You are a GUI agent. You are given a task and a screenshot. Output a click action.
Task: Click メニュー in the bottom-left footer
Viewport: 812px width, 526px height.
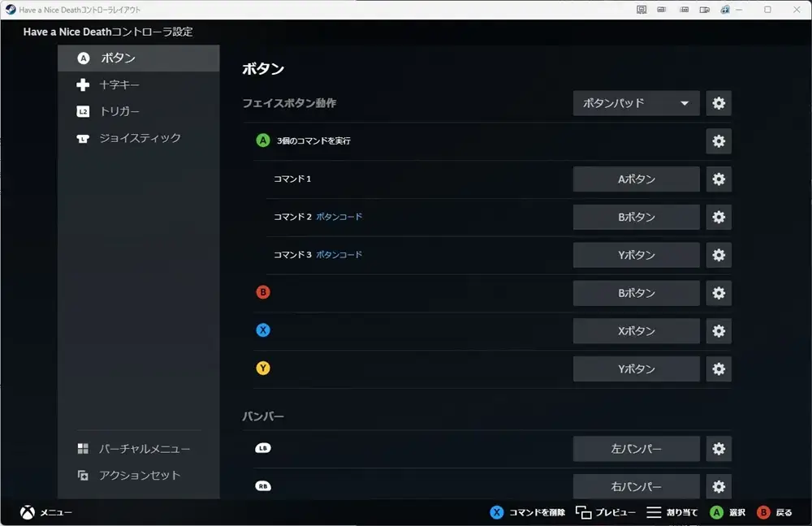pyautogui.click(x=56, y=512)
